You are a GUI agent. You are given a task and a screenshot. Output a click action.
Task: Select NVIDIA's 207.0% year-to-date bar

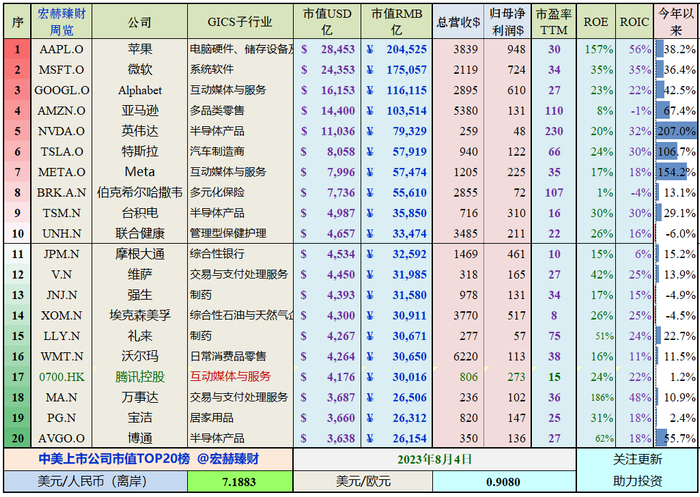[676, 131]
